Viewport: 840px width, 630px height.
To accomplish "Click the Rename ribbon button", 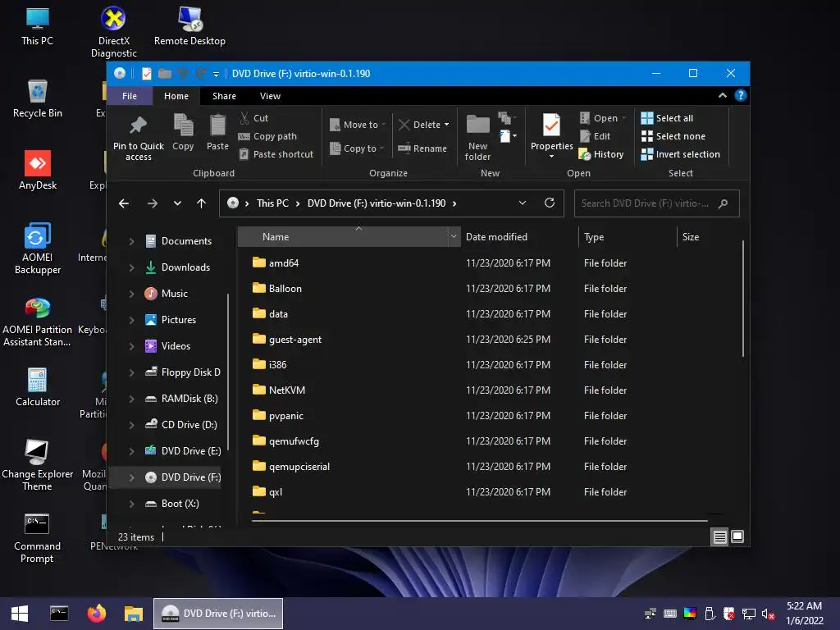I will (422, 148).
